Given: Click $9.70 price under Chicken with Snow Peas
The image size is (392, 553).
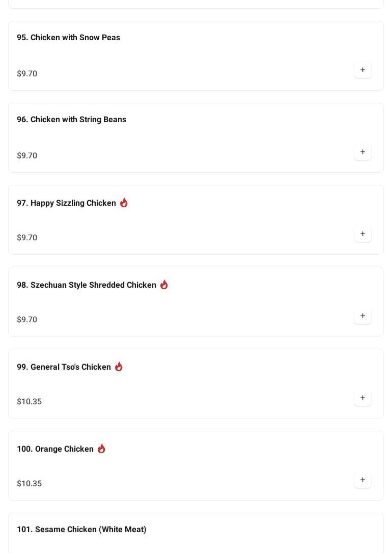Looking at the screenshot, I should (27, 73).
